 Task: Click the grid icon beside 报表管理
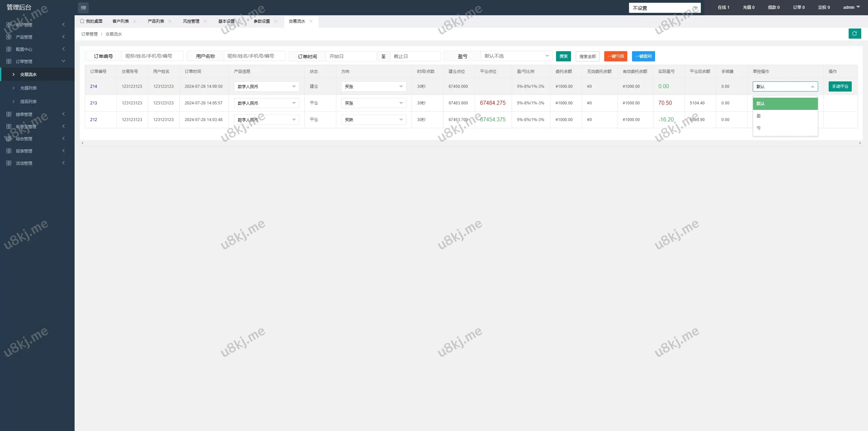point(9,151)
